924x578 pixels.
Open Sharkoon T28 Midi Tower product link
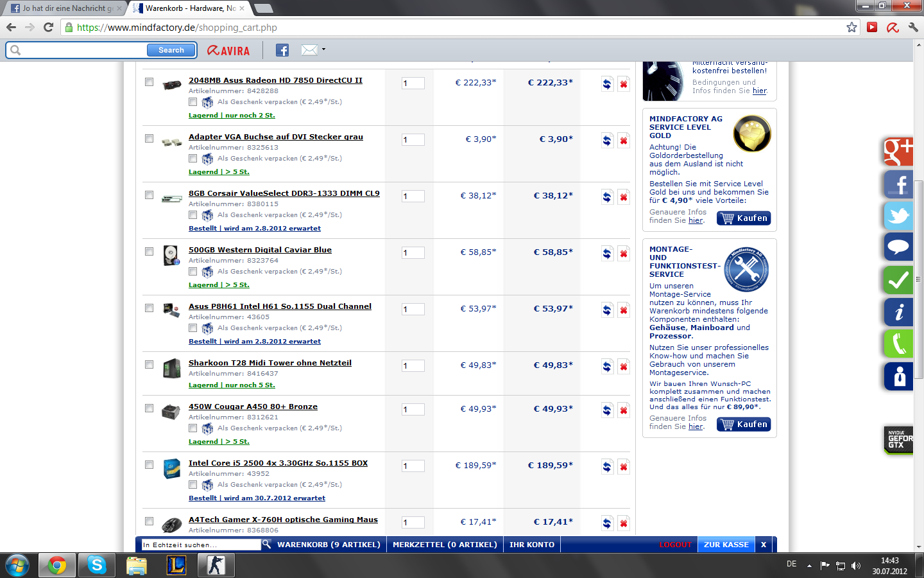(270, 363)
